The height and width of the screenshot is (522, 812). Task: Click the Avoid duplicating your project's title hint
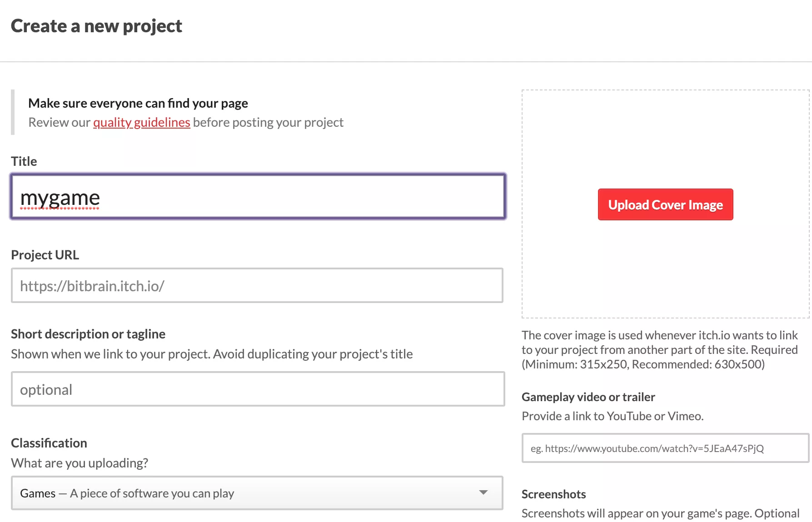313,354
